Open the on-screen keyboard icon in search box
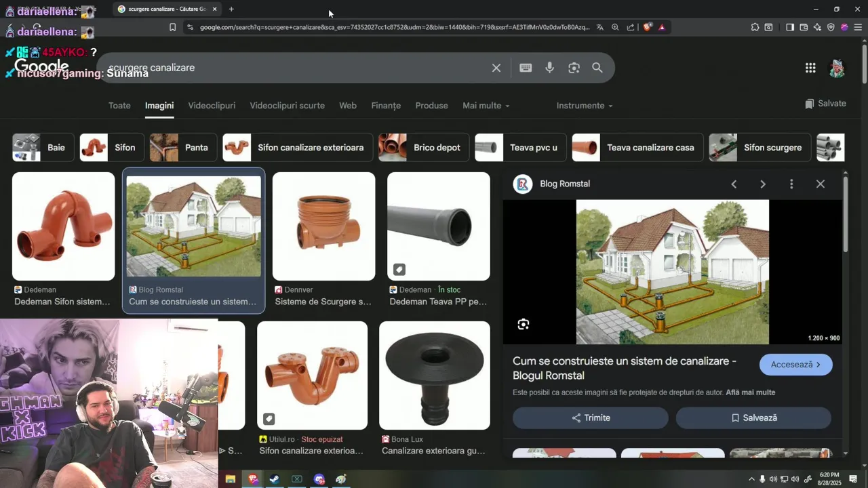The image size is (868, 488). tap(526, 68)
